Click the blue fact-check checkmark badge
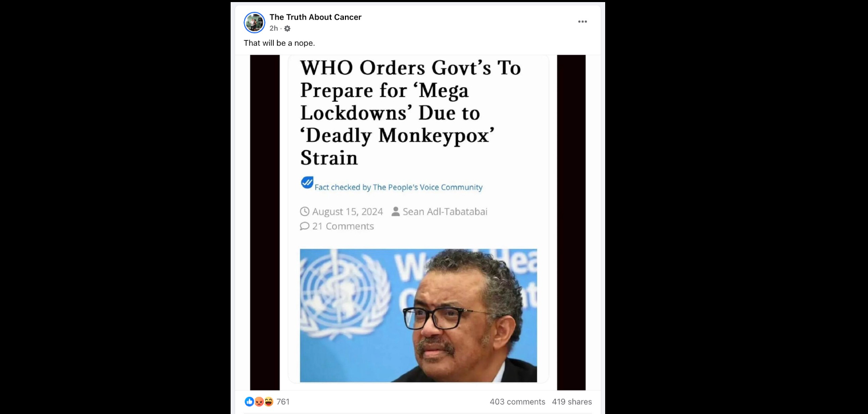This screenshot has width=868, height=414. pyautogui.click(x=307, y=182)
